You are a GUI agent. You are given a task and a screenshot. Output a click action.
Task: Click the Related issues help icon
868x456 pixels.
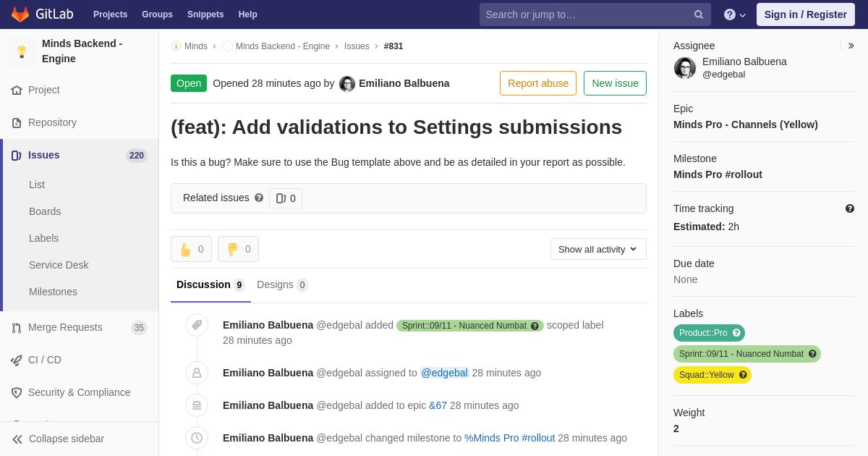tap(259, 198)
